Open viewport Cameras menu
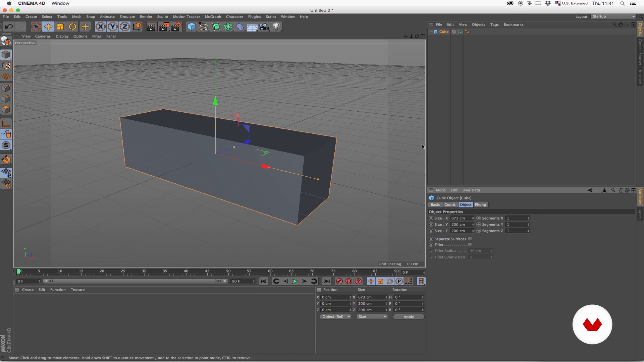The width and height of the screenshot is (644, 362). [43, 36]
